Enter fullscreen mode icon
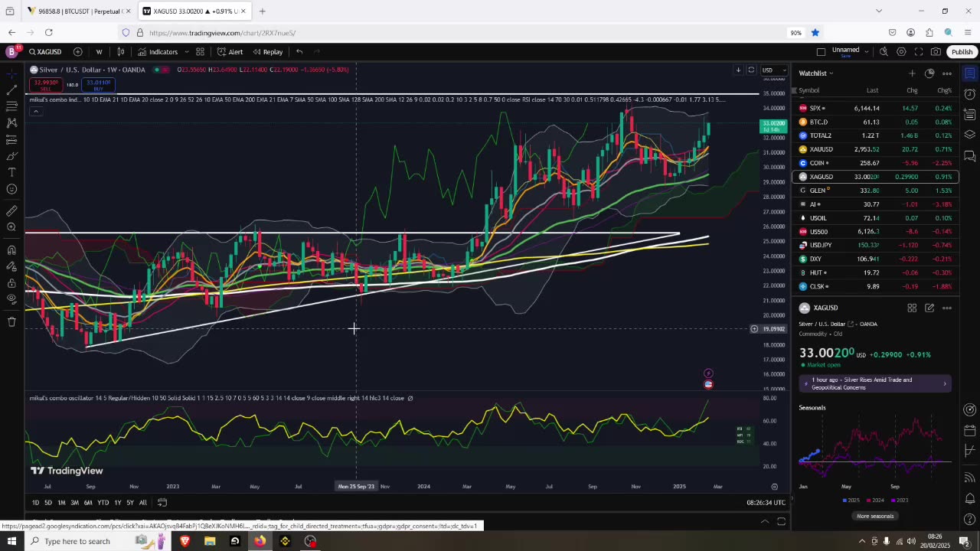 click(x=919, y=52)
